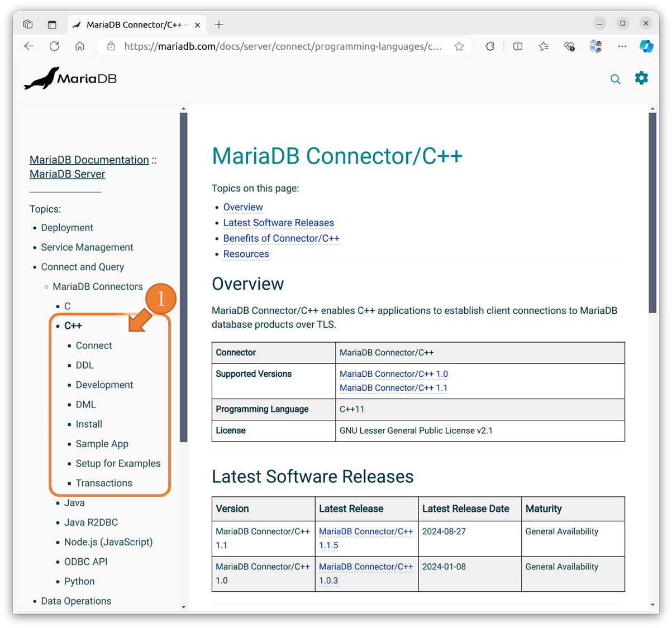Open the Python connector item
Screen dimensions: 672x628
pos(79,581)
